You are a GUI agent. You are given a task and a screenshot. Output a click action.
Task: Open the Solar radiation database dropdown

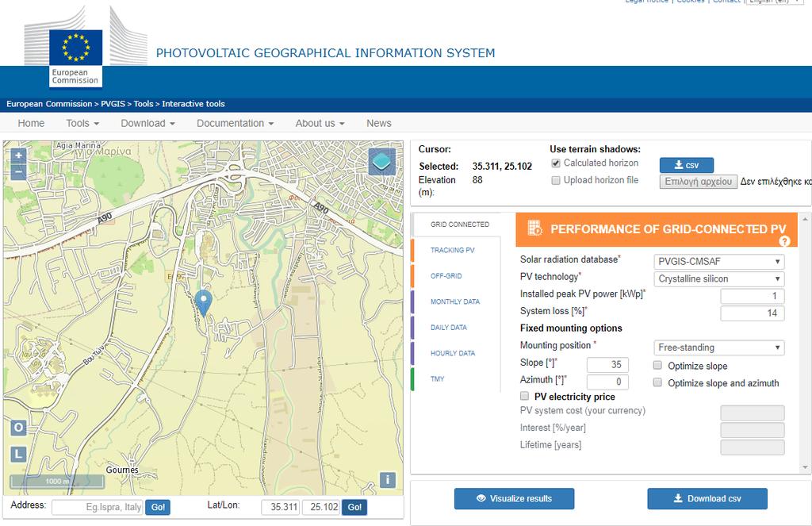718,262
